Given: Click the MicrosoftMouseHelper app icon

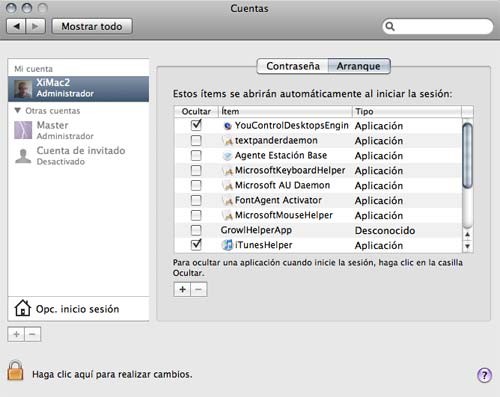Looking at the screenshot, I should (x=228, y=216).
